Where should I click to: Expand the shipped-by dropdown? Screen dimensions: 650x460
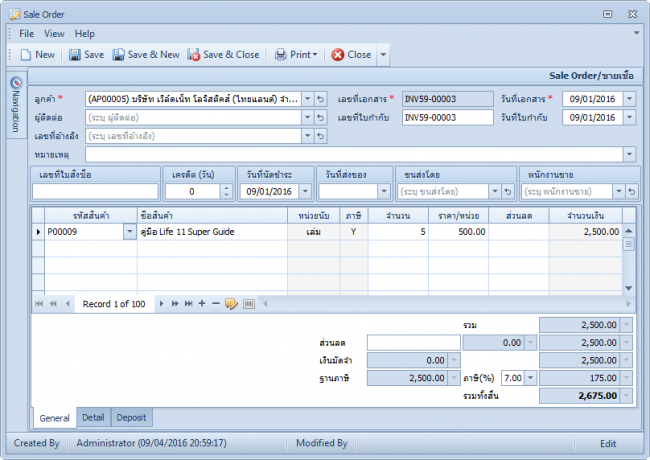tap(495, 191)
